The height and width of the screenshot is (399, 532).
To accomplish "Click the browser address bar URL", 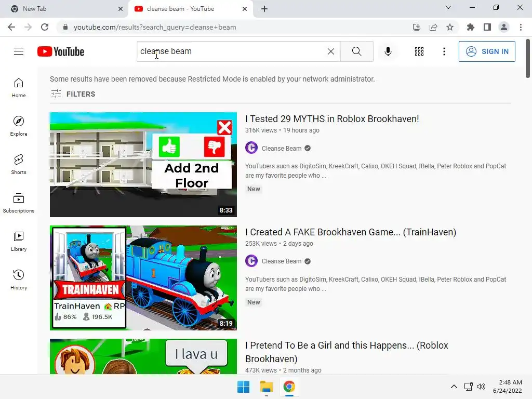I will pyautogui.click(x=155, y=27).
